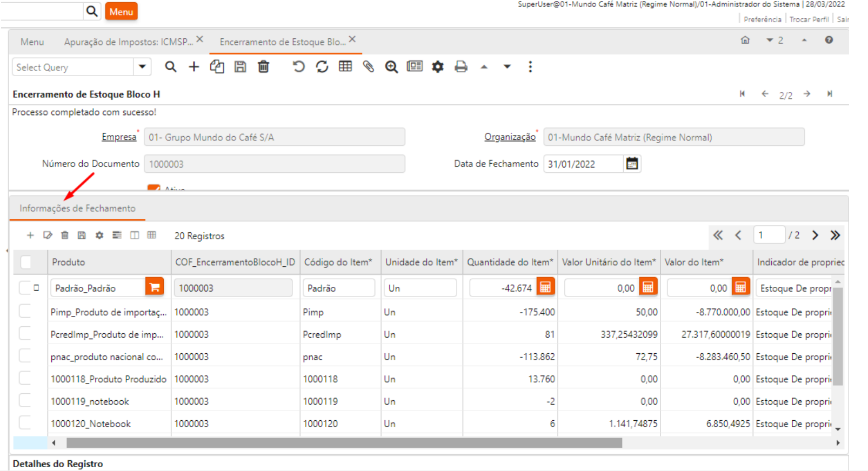Image resolution: width=868 pixels, height=471 pixels.
Task: Expand the open windows dropdown showing 2
Action: coord(774,41)
